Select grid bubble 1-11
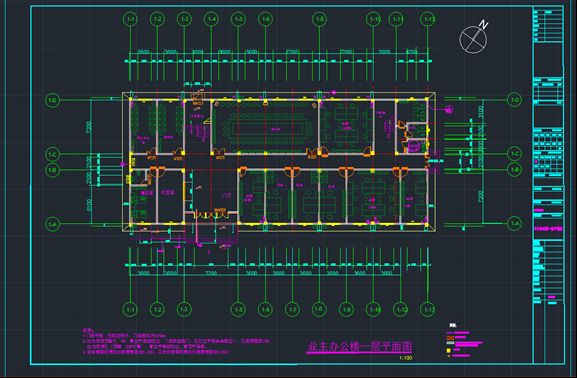Viewport: 577px width, 378px height. 396,19
